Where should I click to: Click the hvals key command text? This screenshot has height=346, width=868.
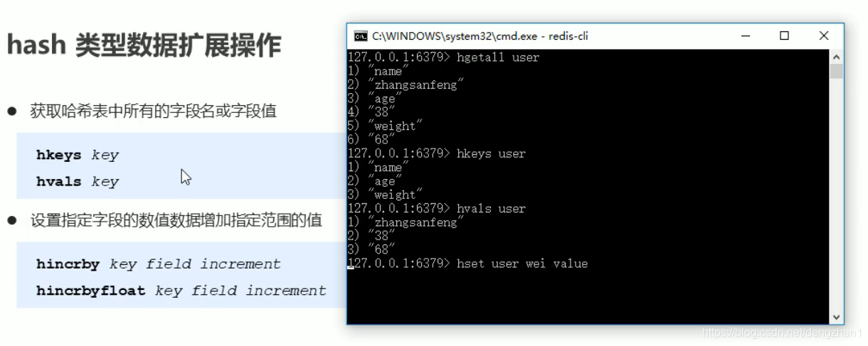click(x=78, y=181)
